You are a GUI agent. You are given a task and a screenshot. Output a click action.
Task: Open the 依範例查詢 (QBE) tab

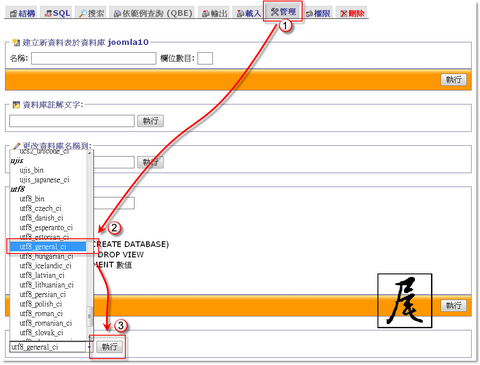[153, 13]
